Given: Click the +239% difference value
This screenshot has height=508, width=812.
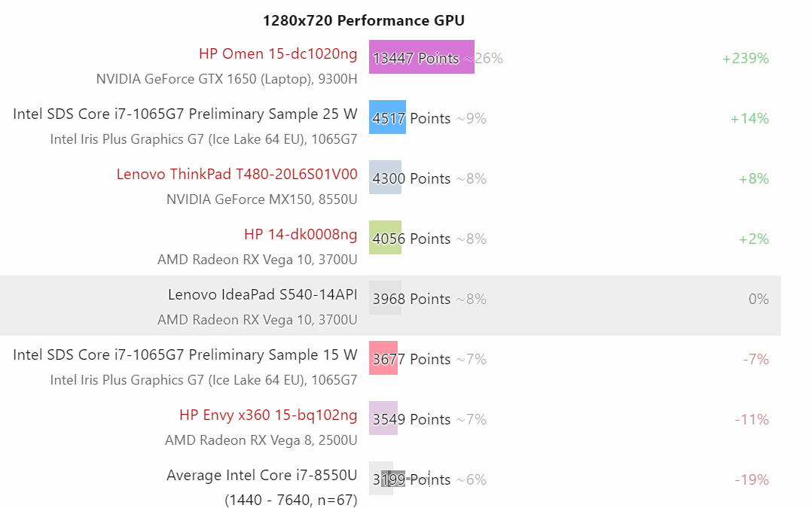Looking at the screenshot, I should click(x=746, y=59).
